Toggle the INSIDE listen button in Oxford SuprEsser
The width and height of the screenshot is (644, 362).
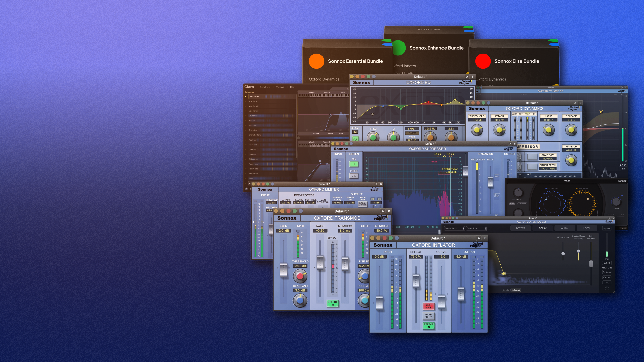[x=354, y=176]
